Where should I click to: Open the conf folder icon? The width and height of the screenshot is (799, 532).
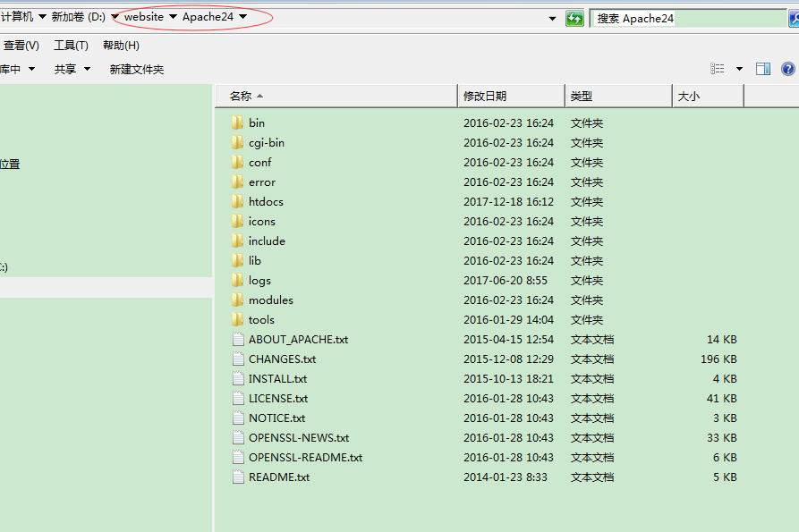pyautogui.click(x=236, y=162)
